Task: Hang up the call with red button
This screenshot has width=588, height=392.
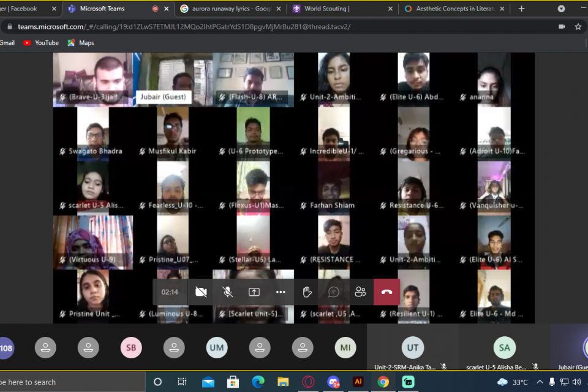Action: point(386,292)
